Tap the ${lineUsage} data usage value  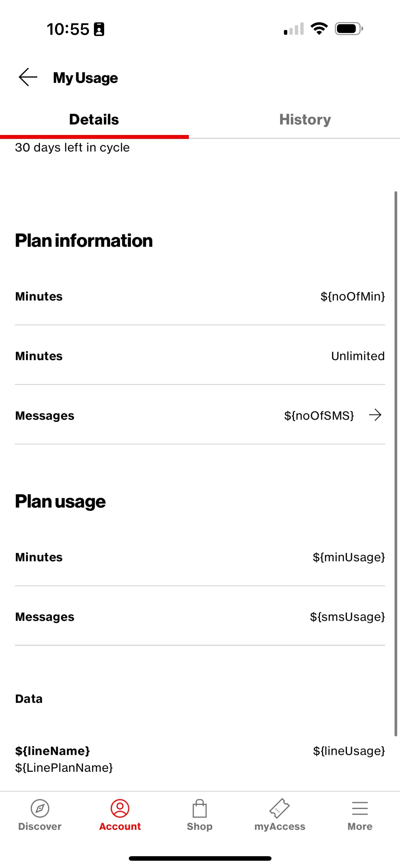pyautogui.click(x=349, y=751)
